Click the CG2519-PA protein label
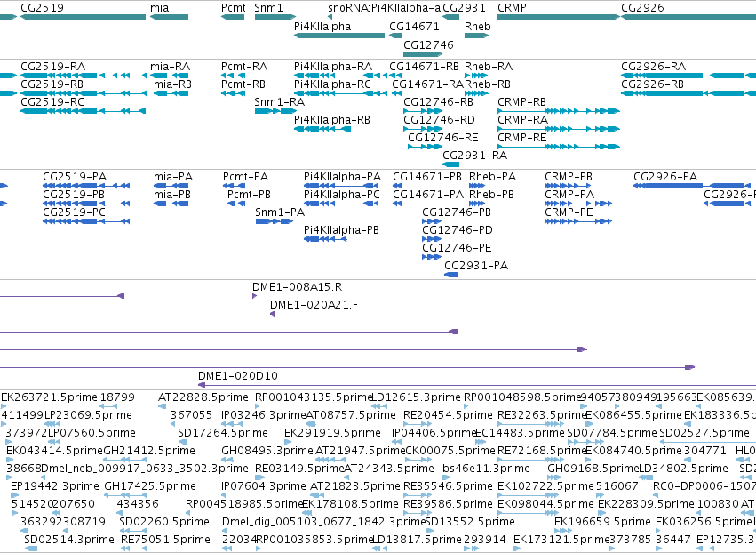756x553 pixels. click(75, 177)
